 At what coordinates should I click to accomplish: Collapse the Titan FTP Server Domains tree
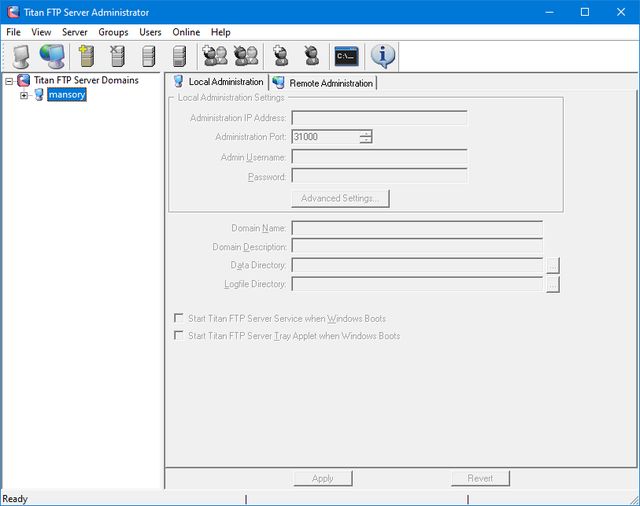[x=9, y=80]
